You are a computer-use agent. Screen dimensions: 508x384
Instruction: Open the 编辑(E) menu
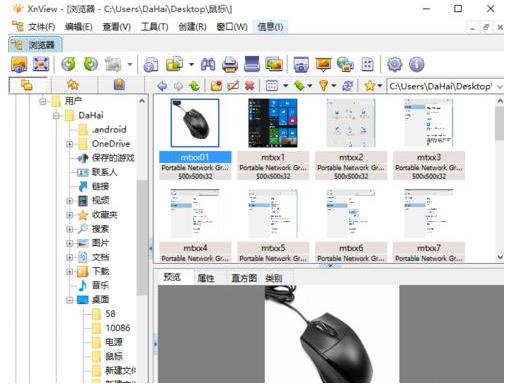[78, 27]
